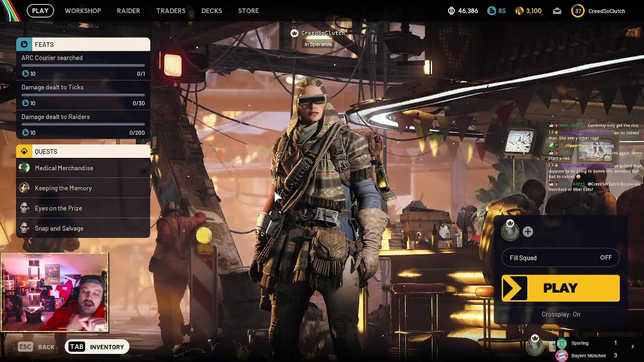Screen dimensions: 644x362
Task: Click the Damage dealt to Ticks progress bar
Action: (83, 95)
